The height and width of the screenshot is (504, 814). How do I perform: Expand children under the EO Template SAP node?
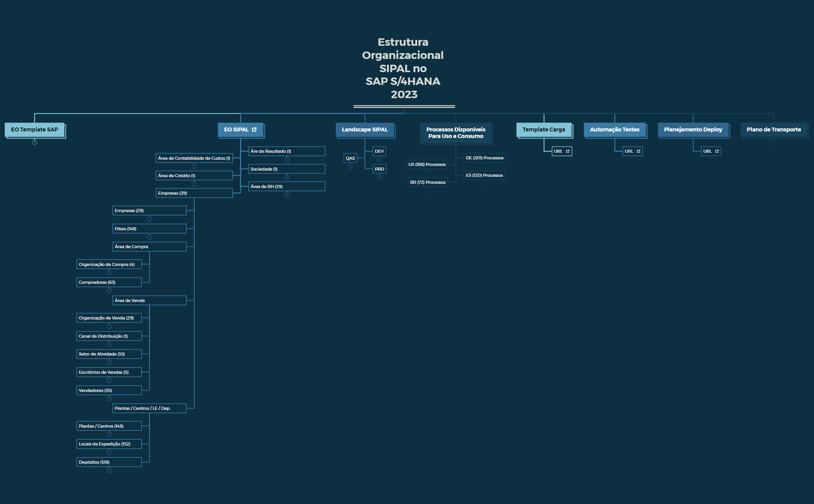[35, 142]
